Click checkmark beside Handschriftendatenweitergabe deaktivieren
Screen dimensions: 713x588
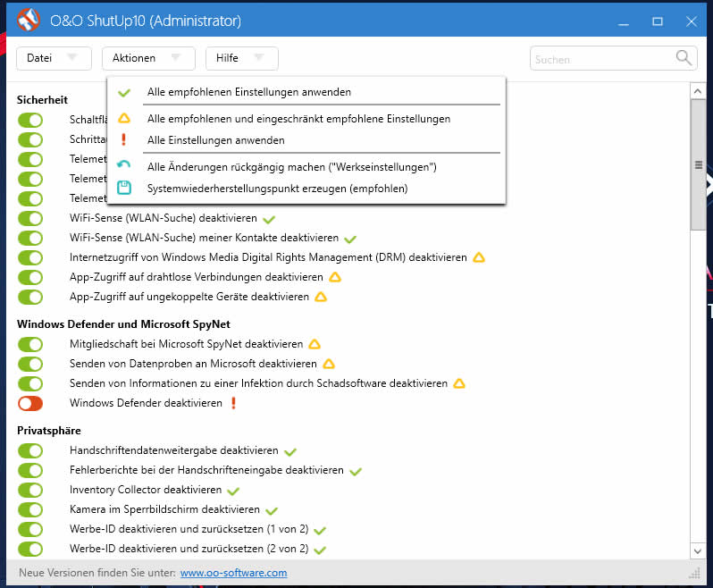pyautogui.click(x=290, y=452)
